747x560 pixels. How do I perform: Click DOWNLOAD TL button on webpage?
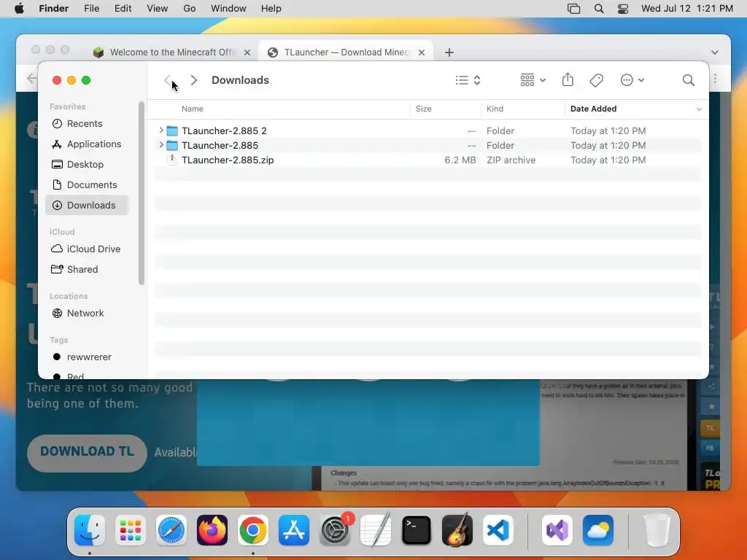click(x=87, y=452)
